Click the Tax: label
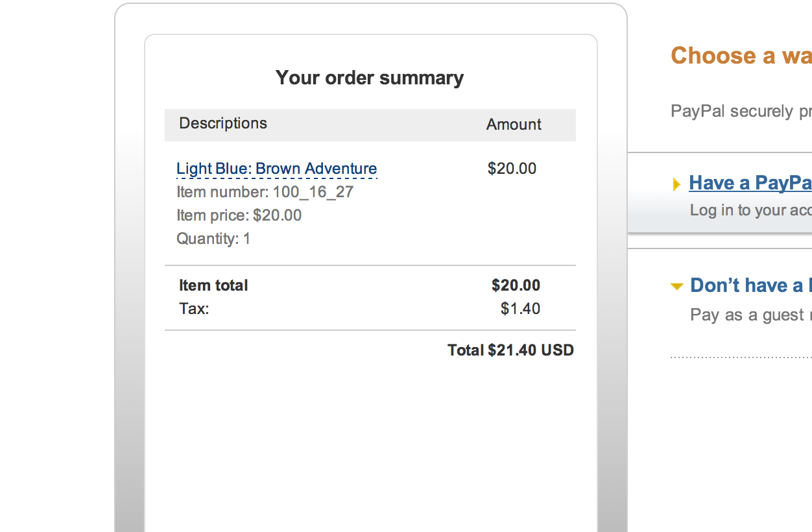The height and width of the screenshot is (532, 812). pyautogui.click(x=194, y=309)
